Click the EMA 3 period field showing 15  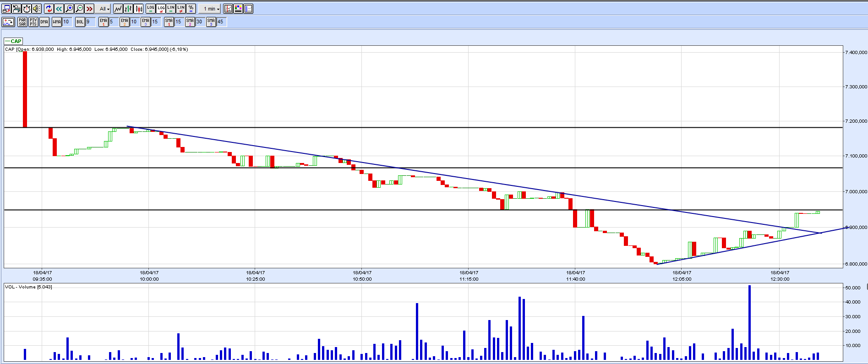pyautogui.click(x=156, y=22)
